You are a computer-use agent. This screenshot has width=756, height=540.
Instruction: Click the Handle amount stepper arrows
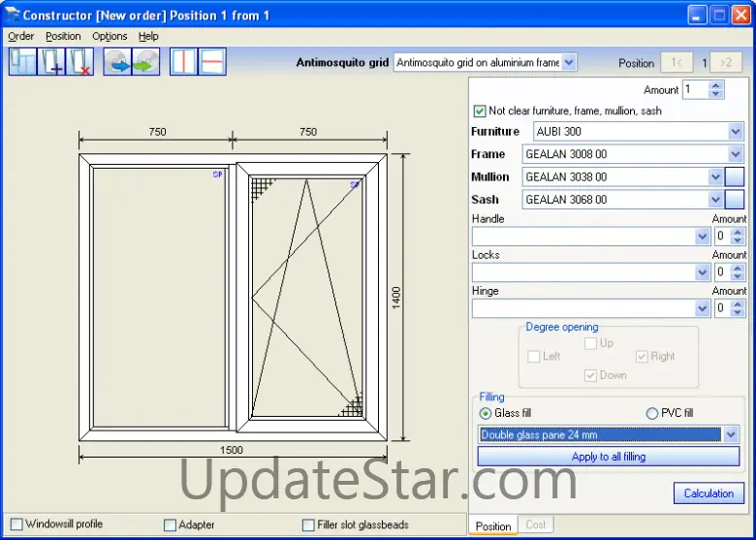coord(738,237)
